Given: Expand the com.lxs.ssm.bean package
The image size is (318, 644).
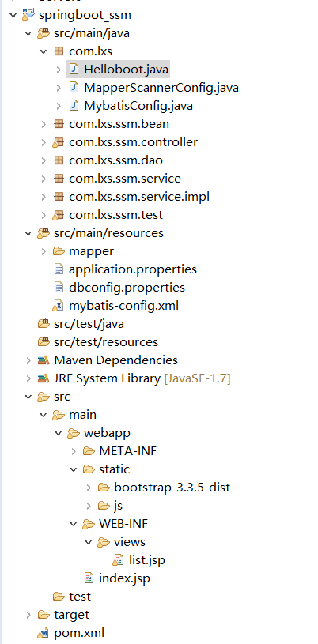Looking at the screenshot, I should coord(44,124).
